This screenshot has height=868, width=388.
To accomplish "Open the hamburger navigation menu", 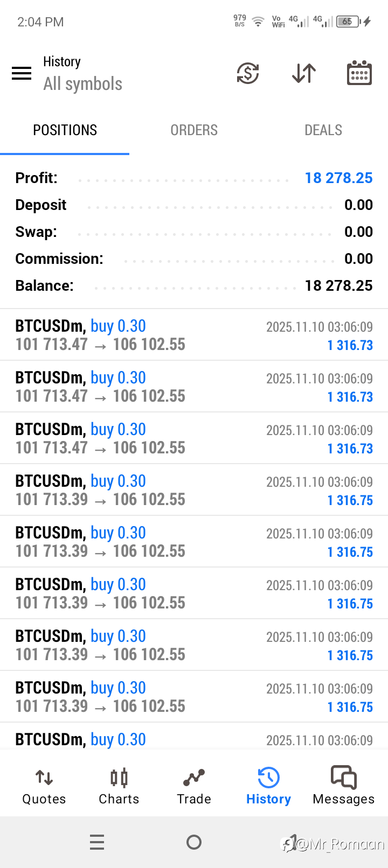I will pos(22,73).
